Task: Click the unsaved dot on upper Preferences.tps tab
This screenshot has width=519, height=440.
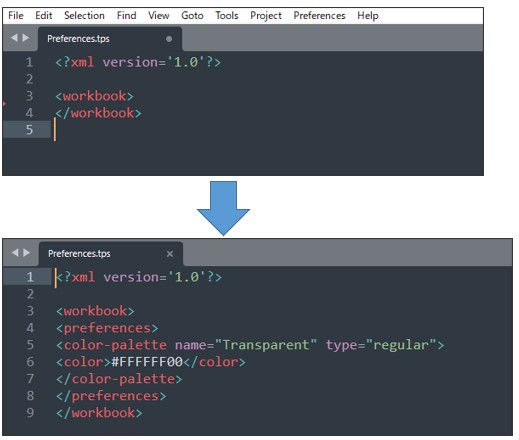Action: point(169,39)
